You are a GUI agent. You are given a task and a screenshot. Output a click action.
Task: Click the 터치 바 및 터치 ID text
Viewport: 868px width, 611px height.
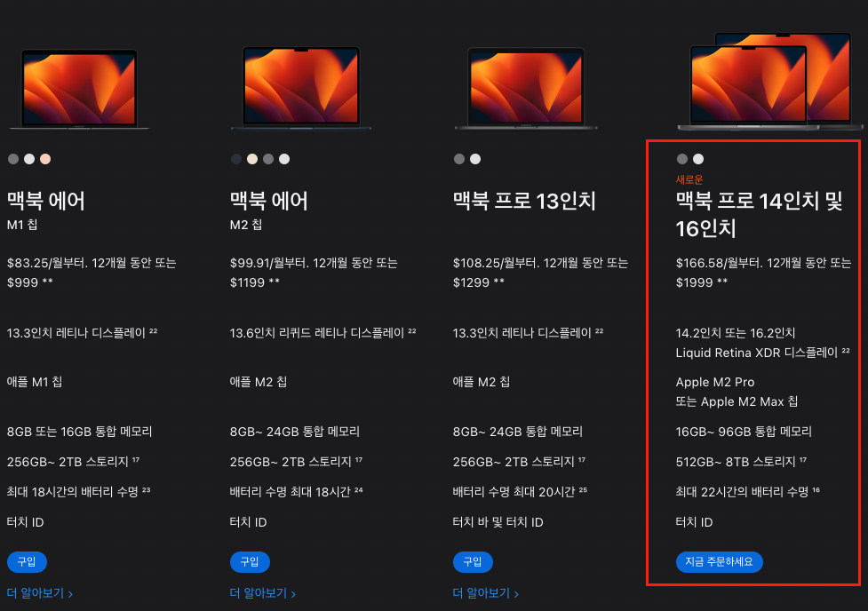(x=498, y=522)
